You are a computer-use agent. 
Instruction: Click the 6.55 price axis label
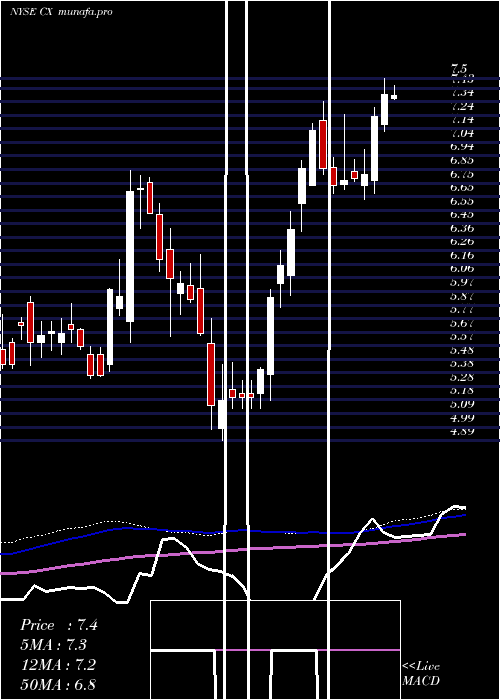pyautogui.click(x=462, y=200)
